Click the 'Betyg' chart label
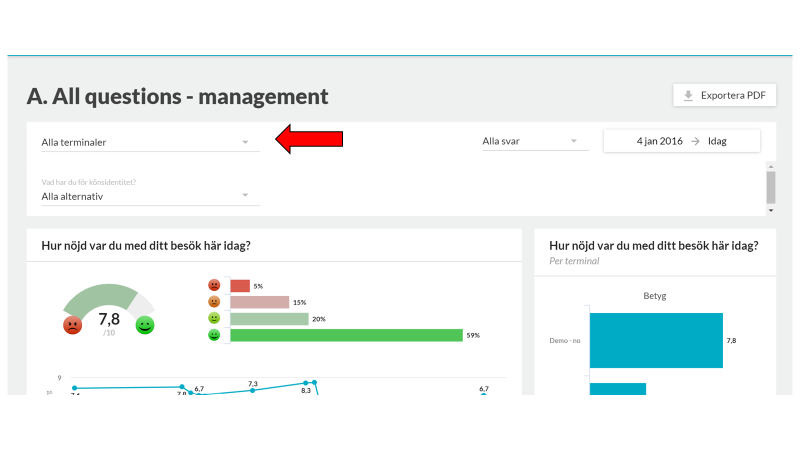 [x=655, y=295]
